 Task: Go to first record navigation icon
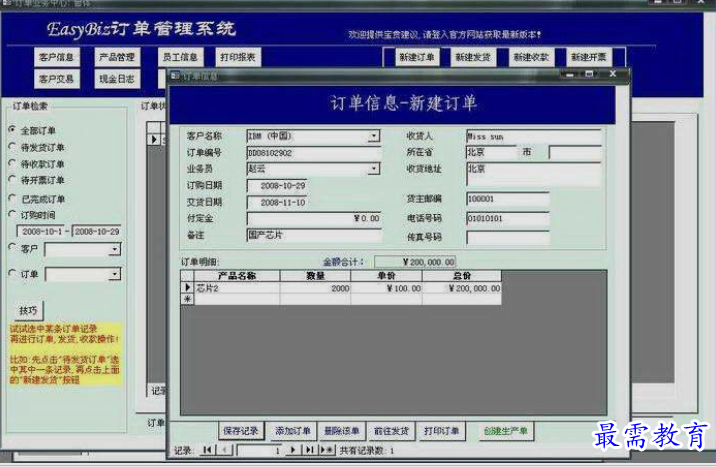coord(207,450)
